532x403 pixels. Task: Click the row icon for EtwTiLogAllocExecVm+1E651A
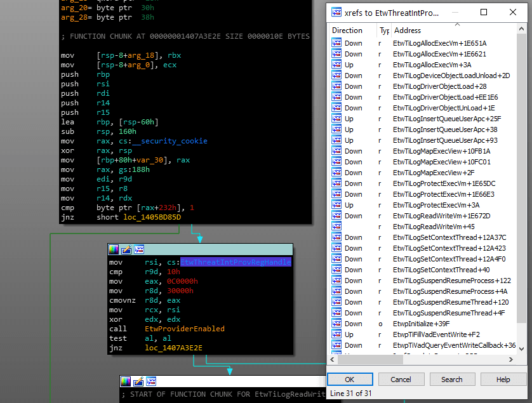[x=336, y=43]
